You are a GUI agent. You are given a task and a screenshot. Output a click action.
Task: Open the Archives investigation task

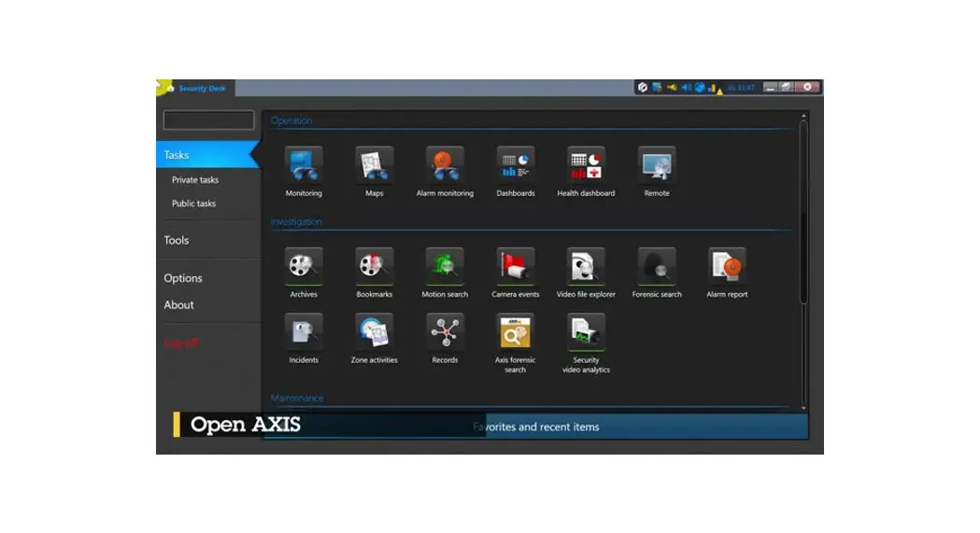coord(304,273)
